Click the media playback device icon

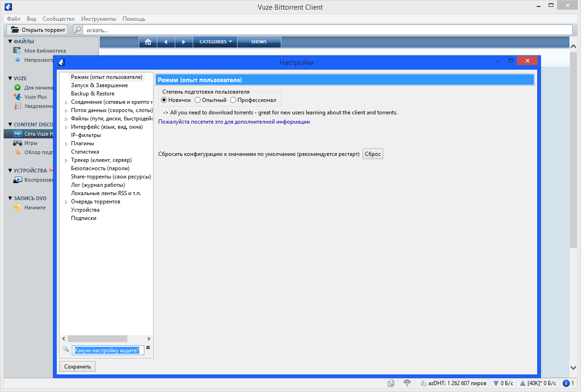tap(18, 180)
